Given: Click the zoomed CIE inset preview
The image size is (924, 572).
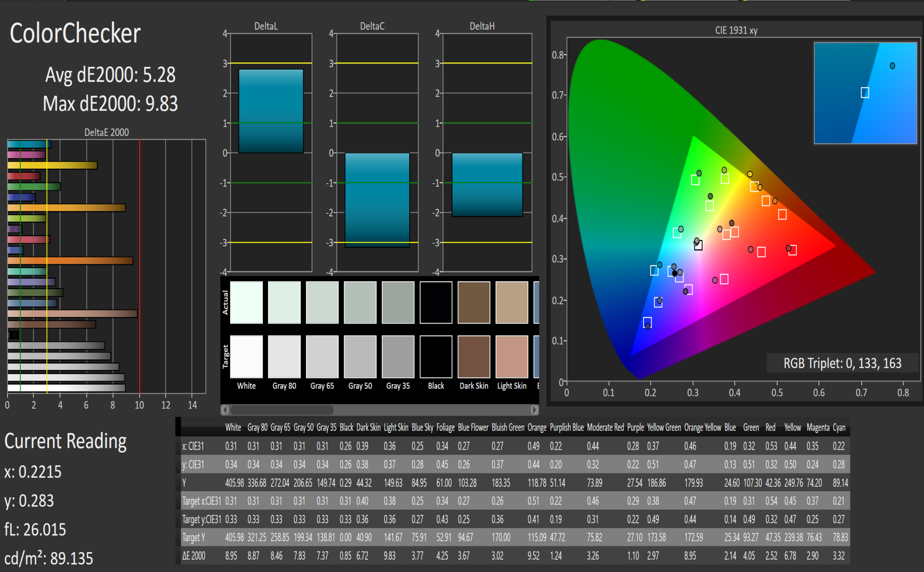Looking at the screenshot, I should click(865, 93).
